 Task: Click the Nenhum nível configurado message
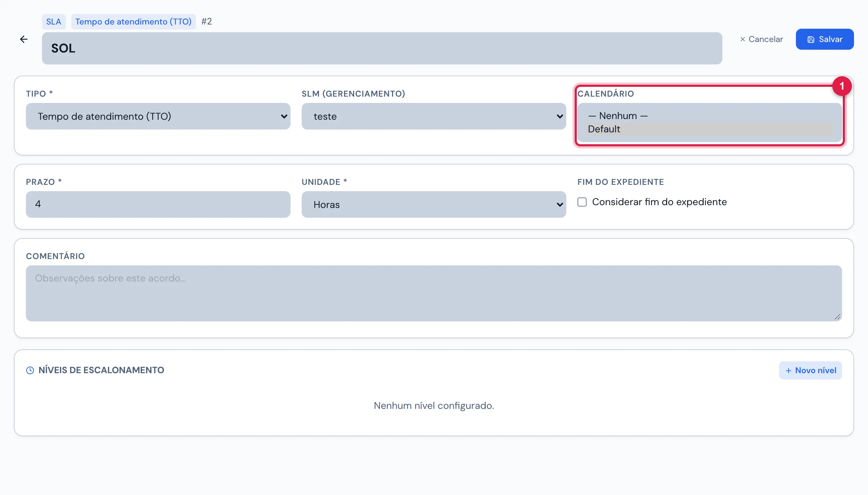(x=434, y=405)
